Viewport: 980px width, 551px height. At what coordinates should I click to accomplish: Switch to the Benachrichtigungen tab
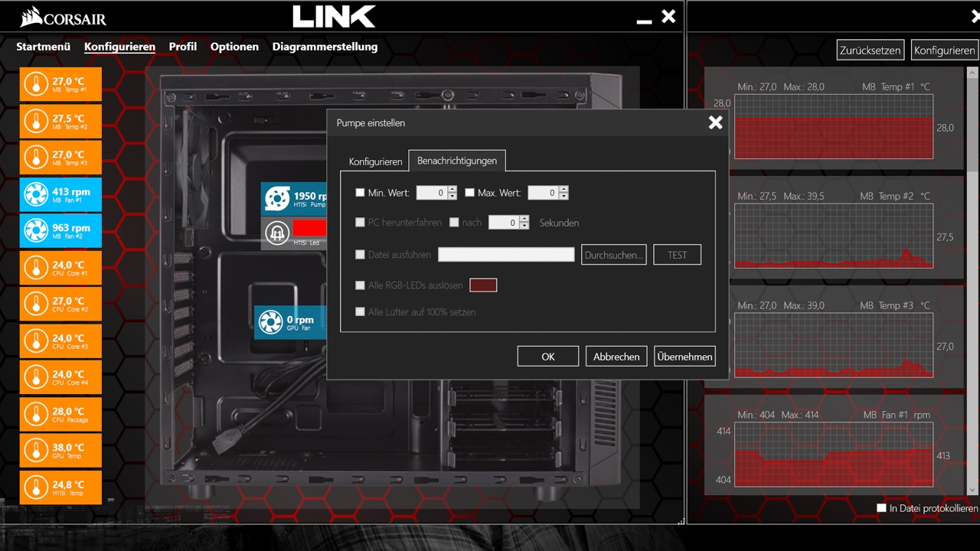click(x=457, y=161)
